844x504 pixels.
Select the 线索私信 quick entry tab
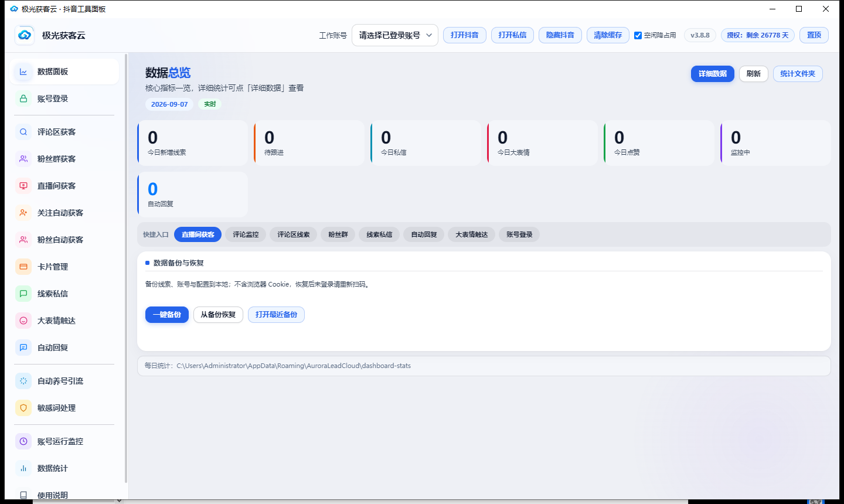[379, 234]
